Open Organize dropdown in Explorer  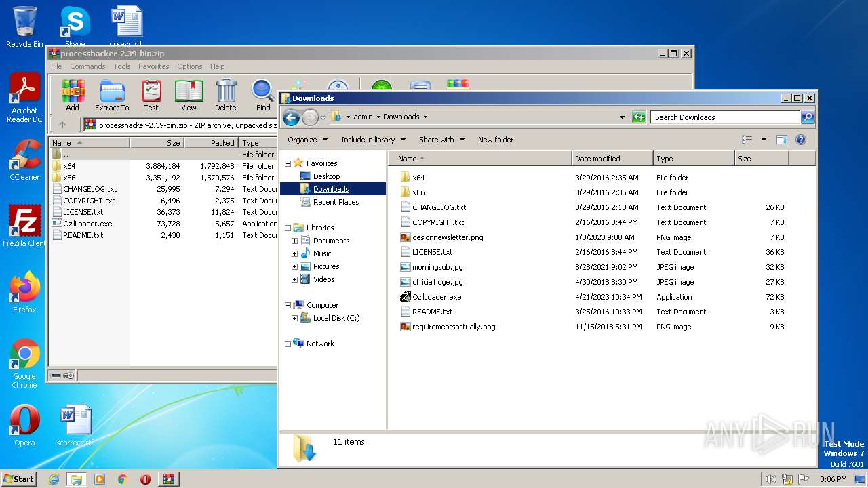(307, 140)
